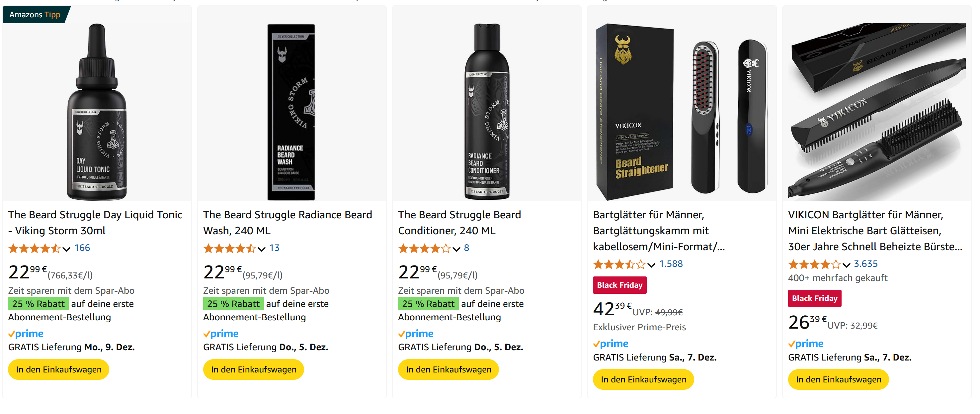980x414 pixels.
Task: Expand rating breakdown chevron for Day Liquid Tonic
Action: click(x=67, y=249)
